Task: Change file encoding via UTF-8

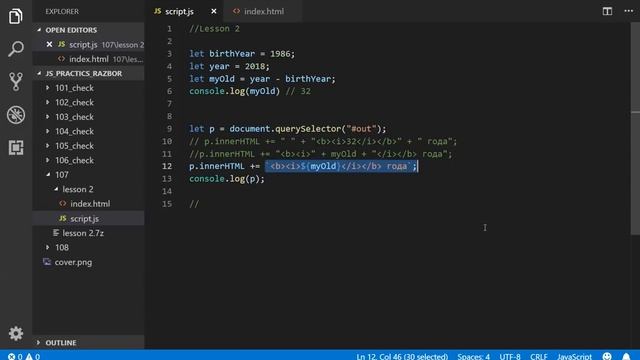Action: tap(510, 356)
